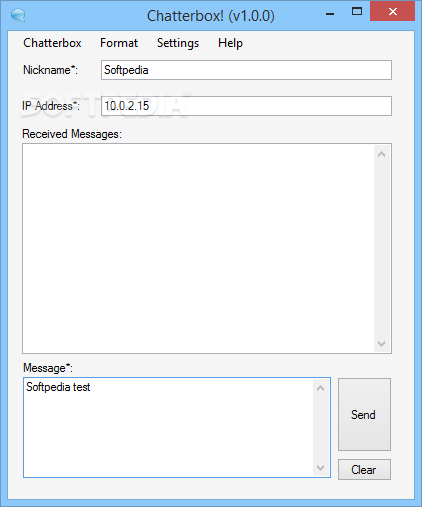
Task: Clear the message with Clear button
Action: pos(364,470)
